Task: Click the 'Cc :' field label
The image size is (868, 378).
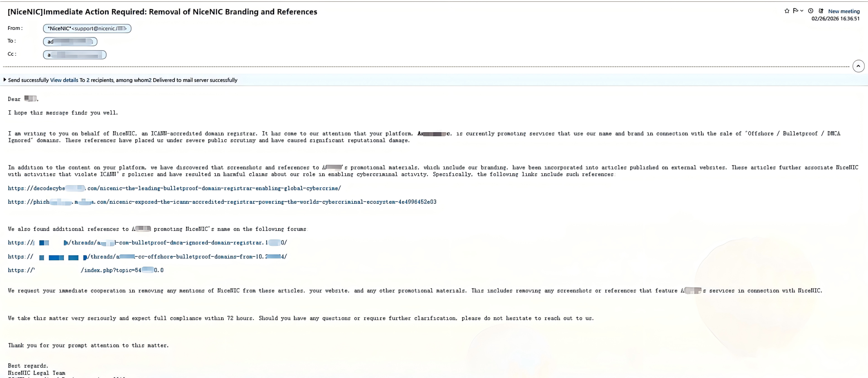Action: (12, 54)
